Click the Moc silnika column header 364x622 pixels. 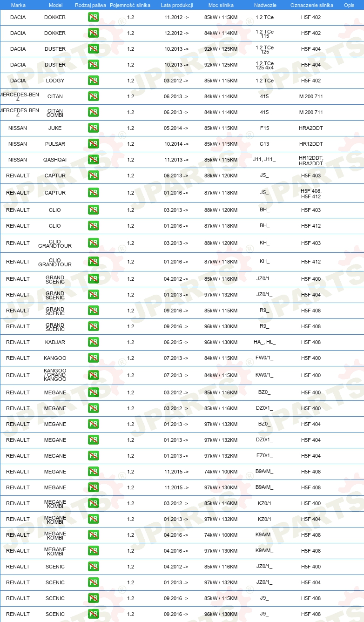221,5
